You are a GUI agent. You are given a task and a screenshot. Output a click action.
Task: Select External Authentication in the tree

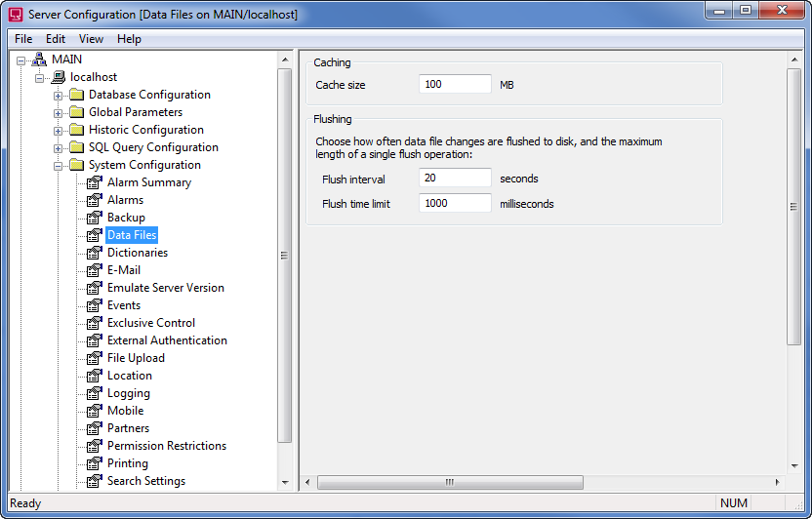click(167, 340)
